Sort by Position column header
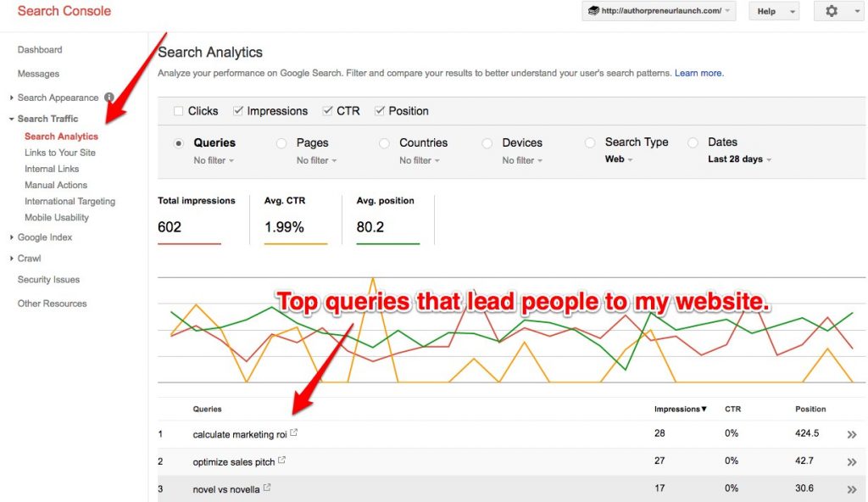This screenshot has width=868, height=502. 810,409
